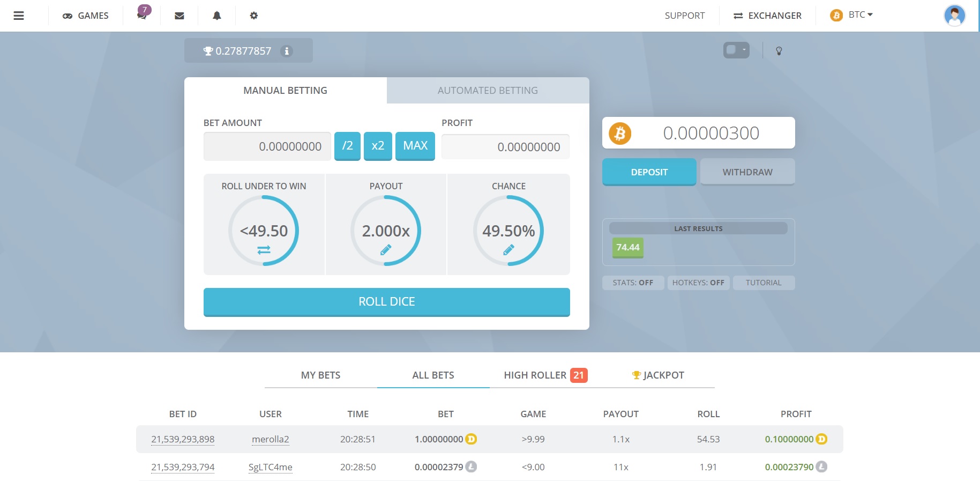
Task: Expand the BTC currency dropdown
Action: pos(852,15)
